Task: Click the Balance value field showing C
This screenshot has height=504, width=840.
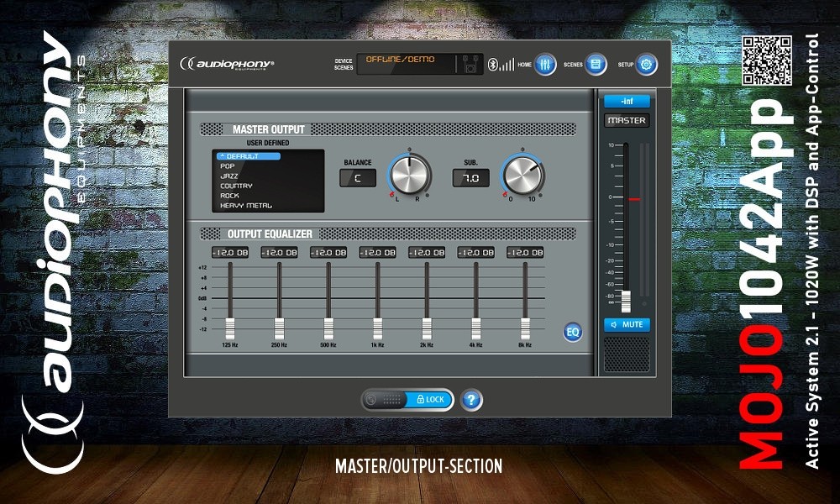Action: (358, 178)
